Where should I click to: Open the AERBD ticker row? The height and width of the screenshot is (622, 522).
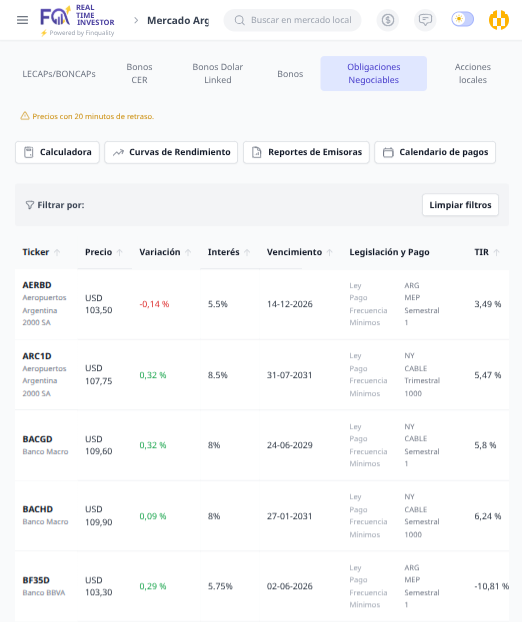click(x=262, y=304)
